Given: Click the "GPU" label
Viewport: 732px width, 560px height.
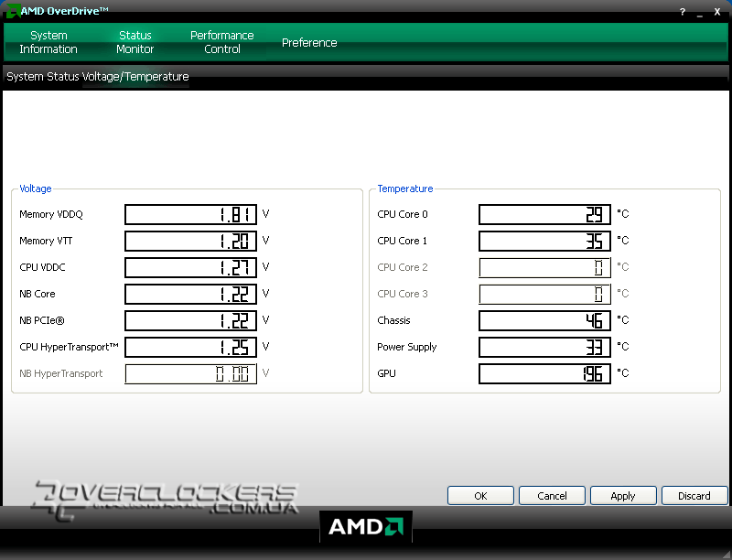Looking at the screenshot, I should point(386,373).
